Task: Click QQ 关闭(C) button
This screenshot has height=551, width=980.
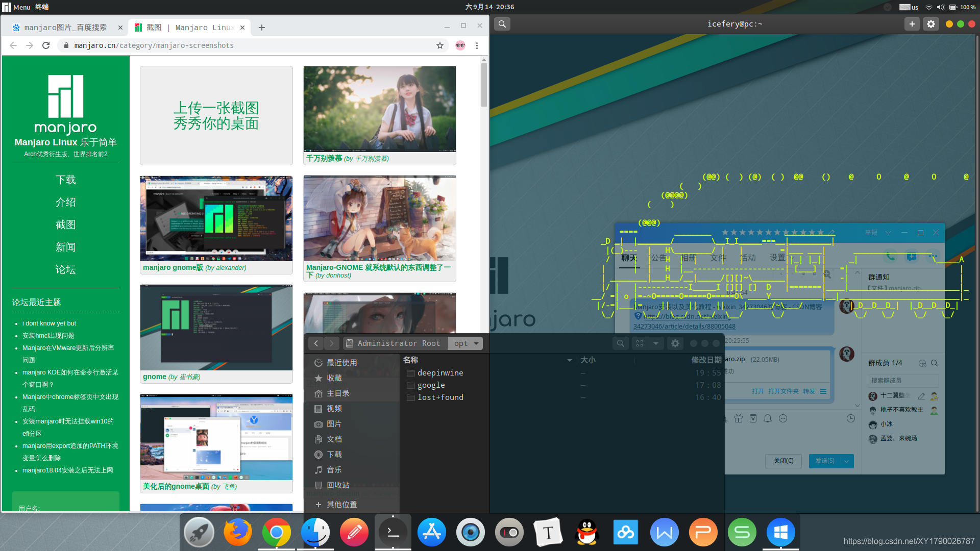Action: point(783,461)
